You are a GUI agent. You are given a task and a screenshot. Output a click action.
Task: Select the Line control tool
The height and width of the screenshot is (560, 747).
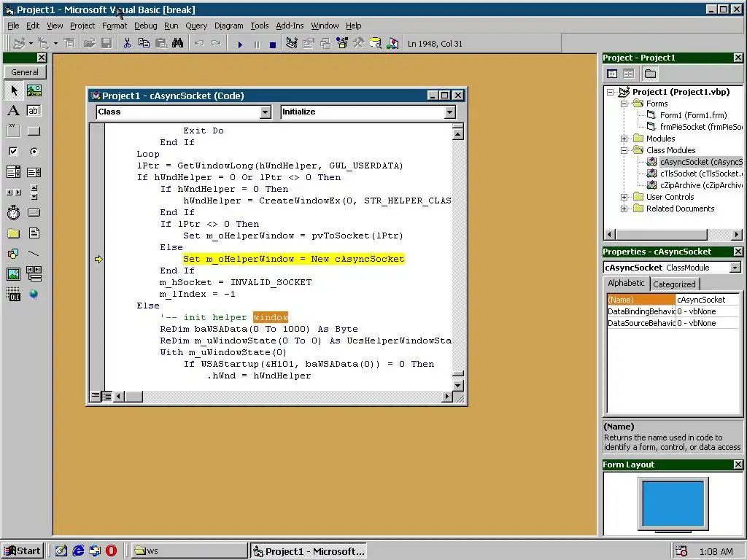tap(34, 253)
